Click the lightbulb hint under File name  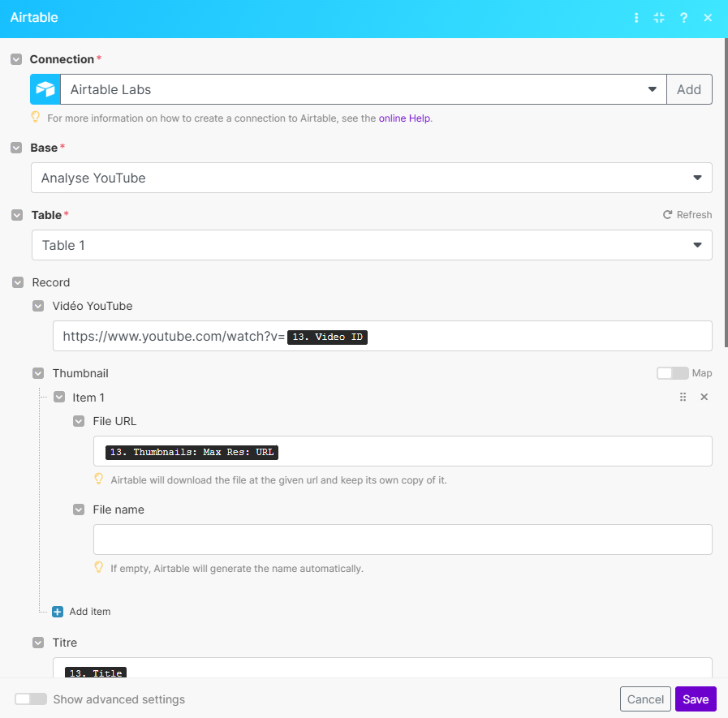[98, 567]
